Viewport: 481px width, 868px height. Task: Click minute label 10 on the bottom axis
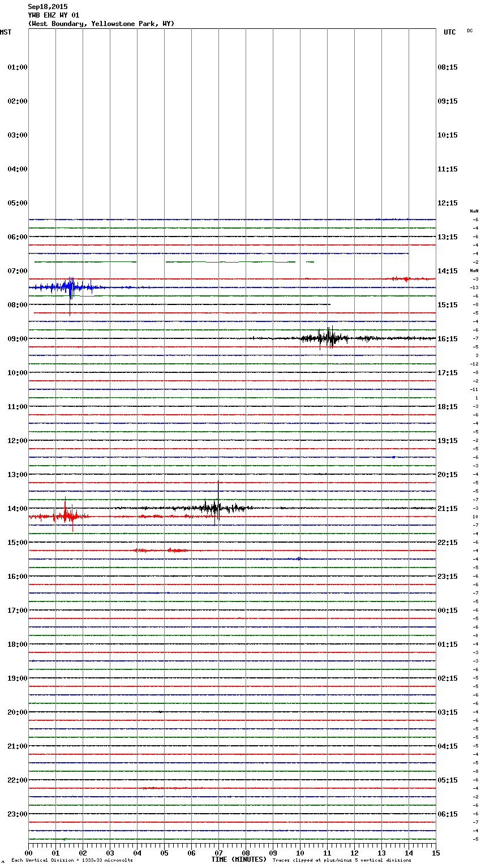(x=300, y=853)
